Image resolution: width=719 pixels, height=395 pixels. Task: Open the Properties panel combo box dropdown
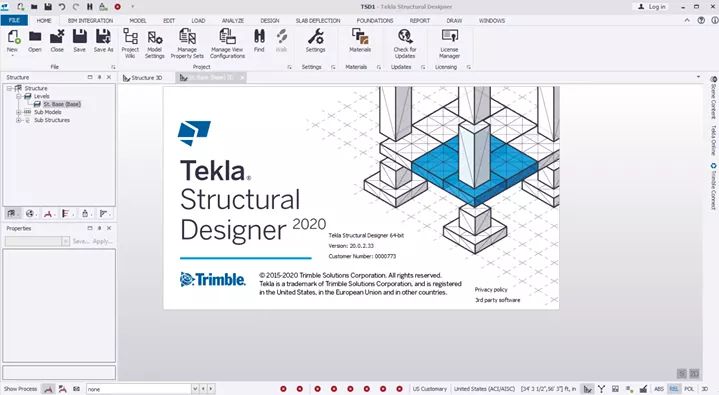tap(66, 241)
